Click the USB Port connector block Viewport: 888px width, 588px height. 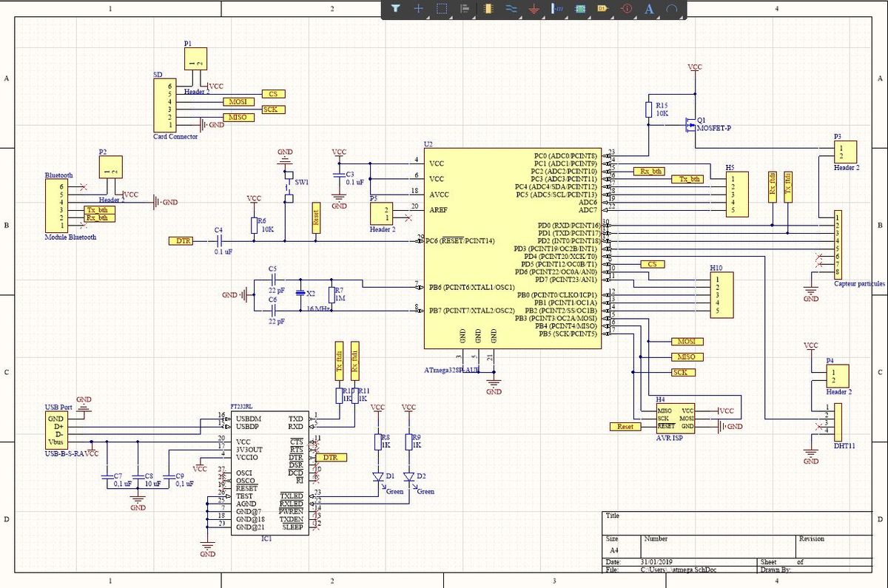point(60,428)
